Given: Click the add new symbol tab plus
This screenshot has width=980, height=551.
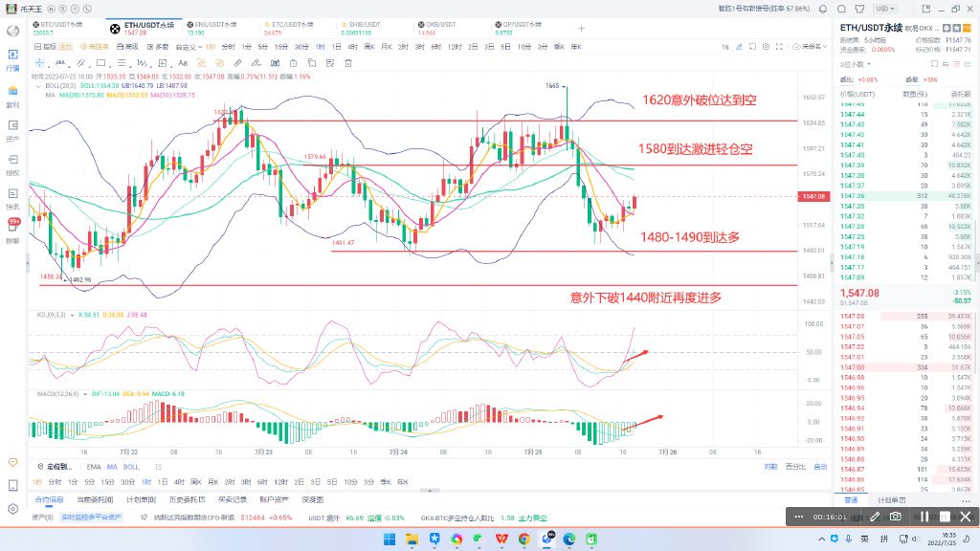Looking at the screenshot, I should click(581, 28).
